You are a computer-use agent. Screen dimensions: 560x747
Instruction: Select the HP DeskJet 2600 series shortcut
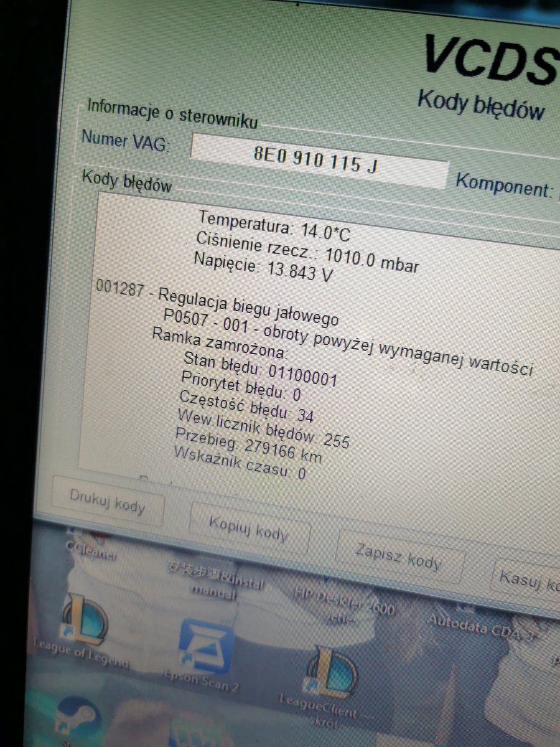(x=345, y=603)
